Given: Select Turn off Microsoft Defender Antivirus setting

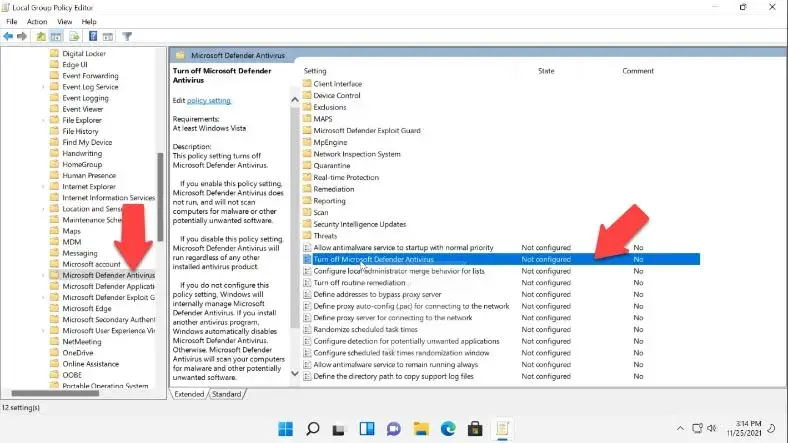Looking at the screenshot, I should tap(501, 259).
